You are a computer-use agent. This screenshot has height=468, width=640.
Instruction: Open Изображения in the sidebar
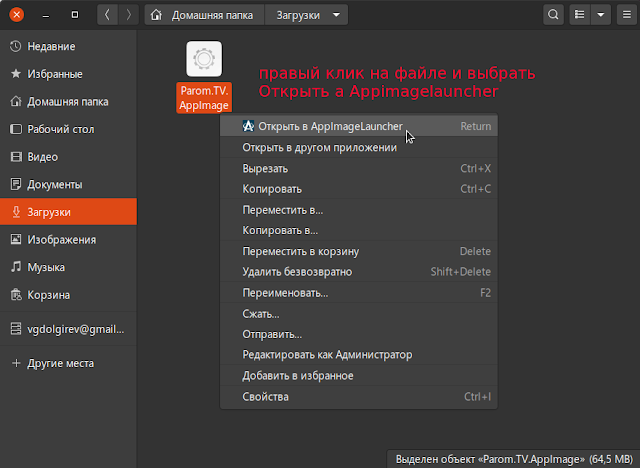click(69, 240)
